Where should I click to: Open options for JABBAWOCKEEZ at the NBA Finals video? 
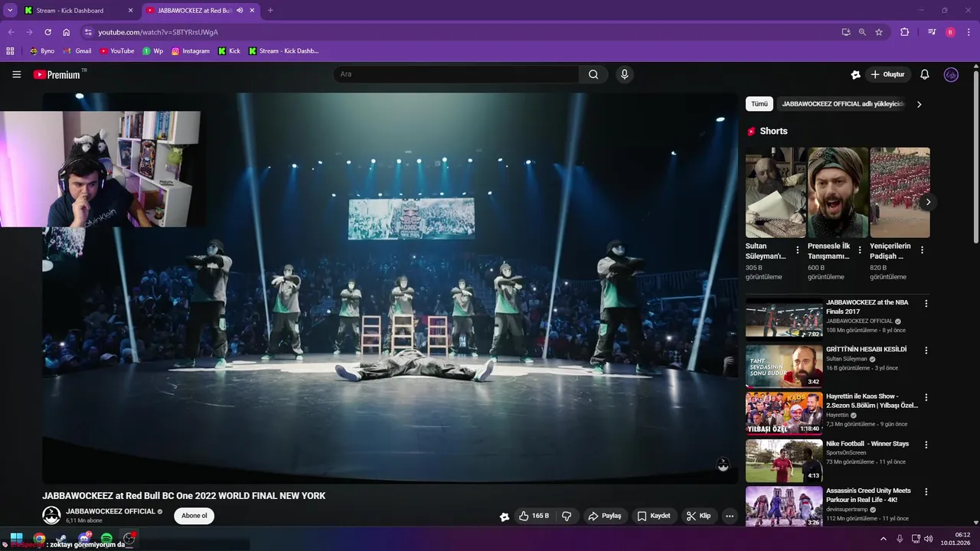point(926,304)
